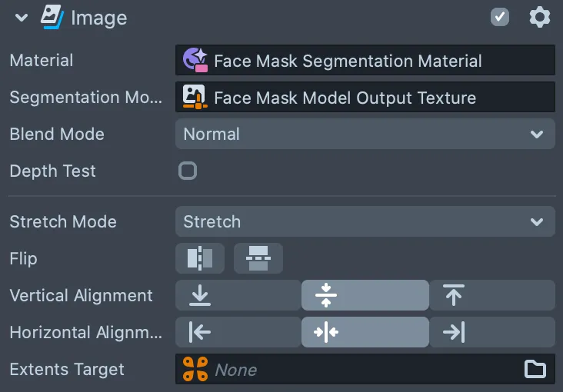Flip the image horizontally
The image size is (563, 392).
(x=200, y=258)
